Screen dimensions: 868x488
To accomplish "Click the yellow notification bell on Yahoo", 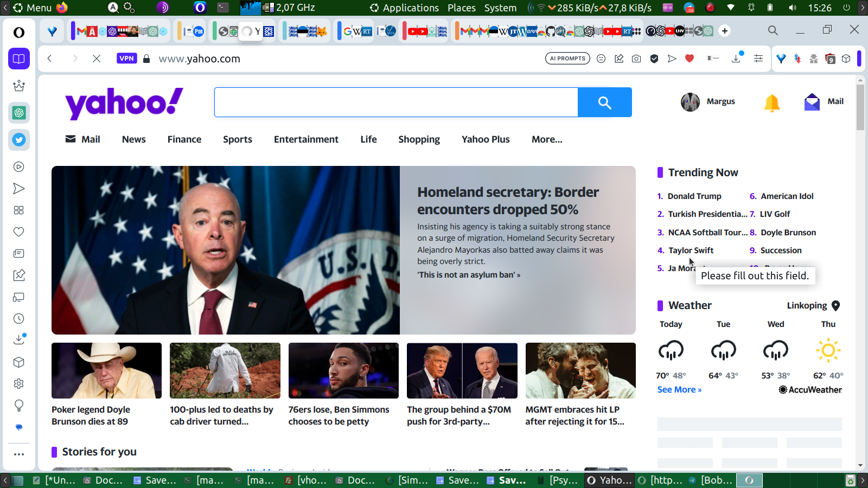I will pos(771,102).
